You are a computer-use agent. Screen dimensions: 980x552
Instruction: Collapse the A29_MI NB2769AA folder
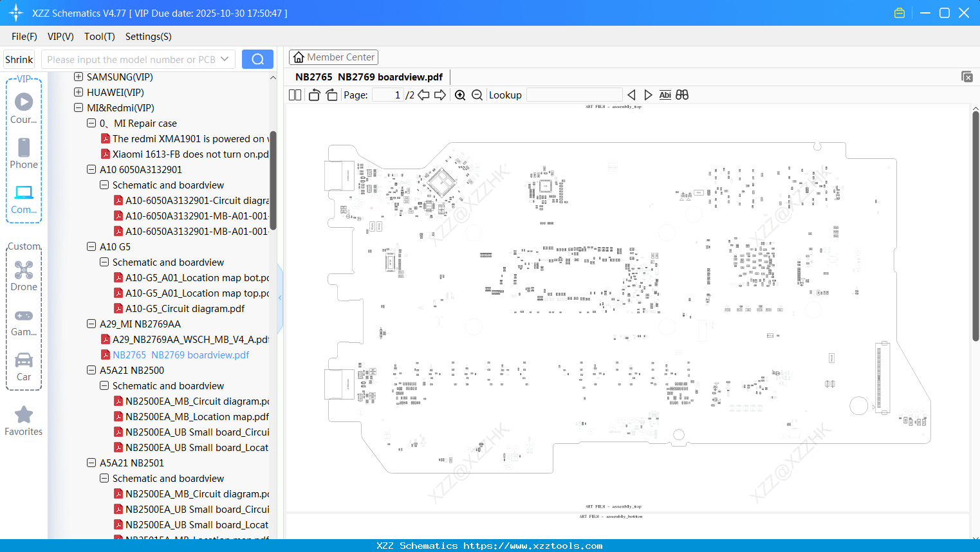91,324
